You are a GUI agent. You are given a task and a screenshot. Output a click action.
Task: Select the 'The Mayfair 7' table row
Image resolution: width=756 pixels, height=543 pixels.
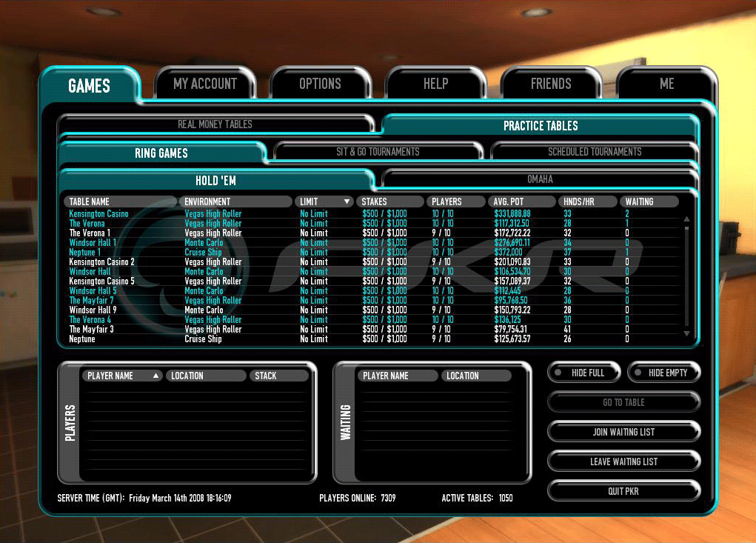(371, 301)
